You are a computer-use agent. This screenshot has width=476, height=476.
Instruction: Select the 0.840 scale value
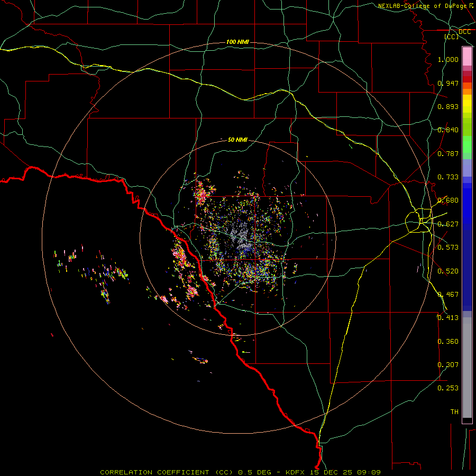click(x=448, y=130)
